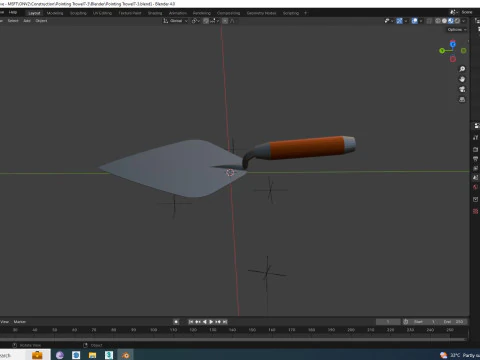Jump to the previous keyframe

pyautogui.click(x=198, y=322)
